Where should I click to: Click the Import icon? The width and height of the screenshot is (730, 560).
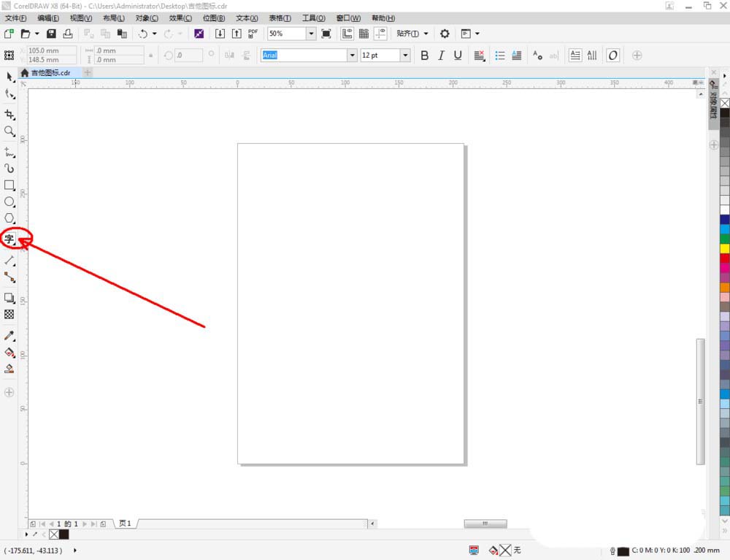(220, 34)
